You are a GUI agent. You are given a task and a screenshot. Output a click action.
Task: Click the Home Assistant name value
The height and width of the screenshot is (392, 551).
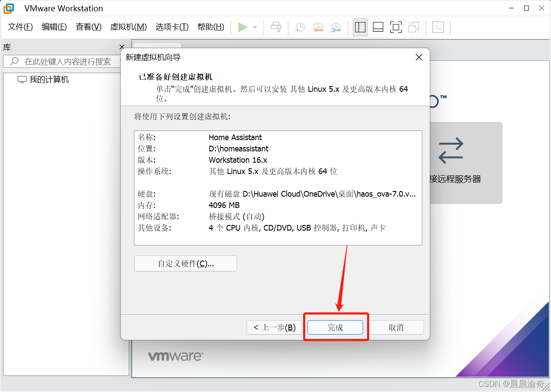coord(235,137)
